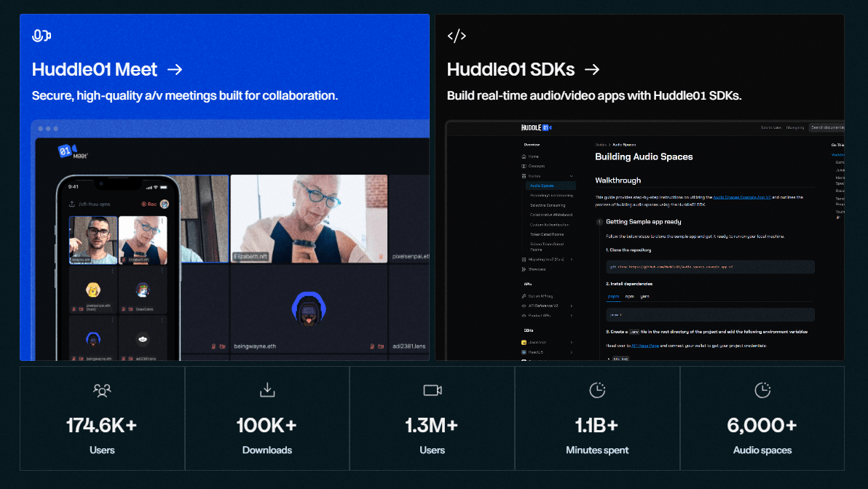
Task: Click the adi2381.lens white avatar on phone
Action: click(x=143, y=339)
